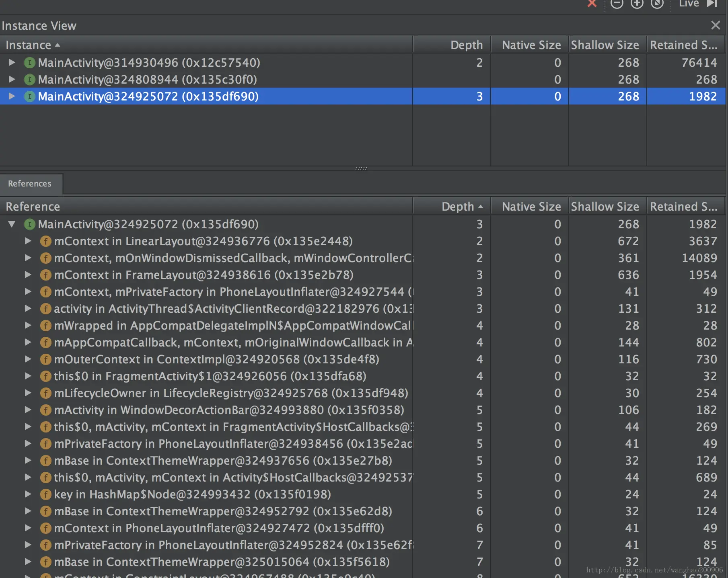
Task: Expand mContext in LinearLayout@324936776 reference
Action: pyautogui.click(x=28, y=241)
